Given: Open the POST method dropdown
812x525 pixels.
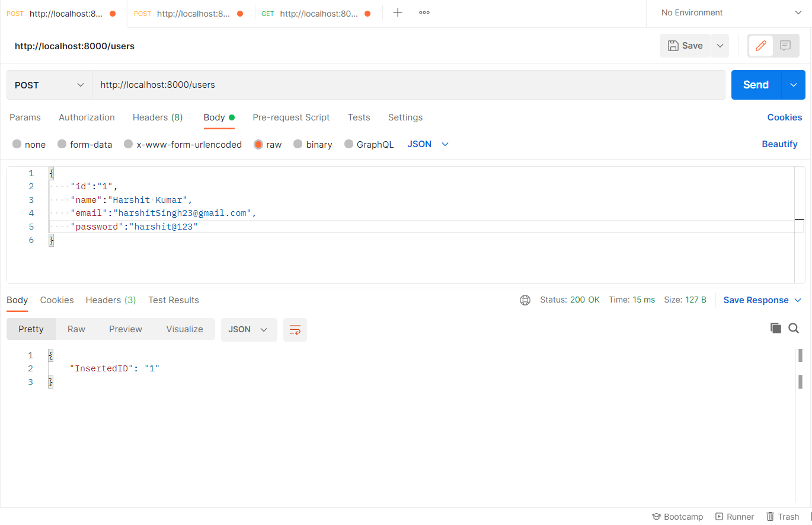Looking at the screenshot, I should tap(49, 84).
